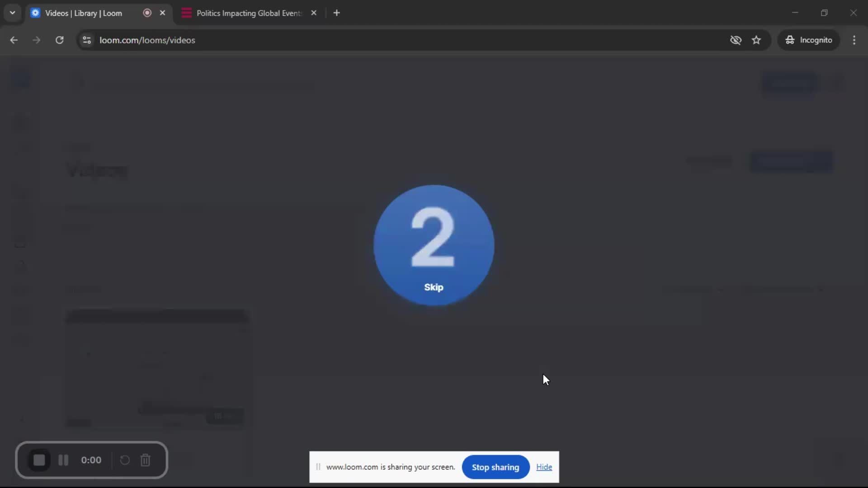Stop the Loom recording
The image size is (868, 488).
[39, 460]
